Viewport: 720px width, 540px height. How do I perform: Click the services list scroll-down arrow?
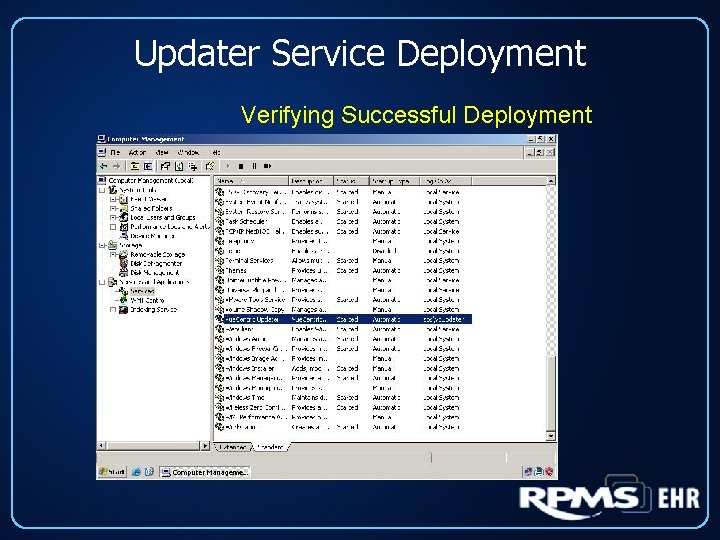551,436
